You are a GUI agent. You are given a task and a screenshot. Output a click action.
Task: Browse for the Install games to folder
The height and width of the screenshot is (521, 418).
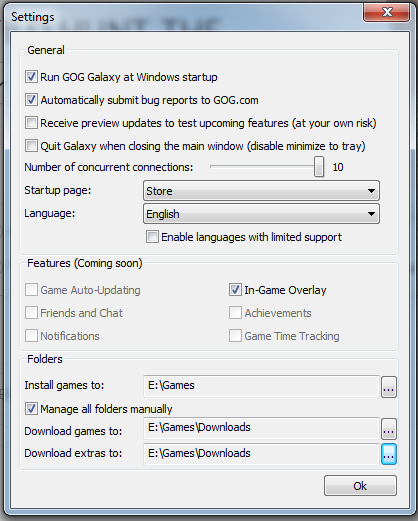[x=389, y=387]
